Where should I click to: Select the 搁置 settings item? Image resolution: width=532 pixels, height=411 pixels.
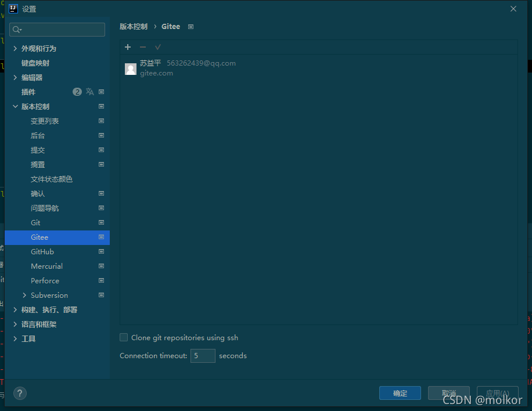[38, 164]
